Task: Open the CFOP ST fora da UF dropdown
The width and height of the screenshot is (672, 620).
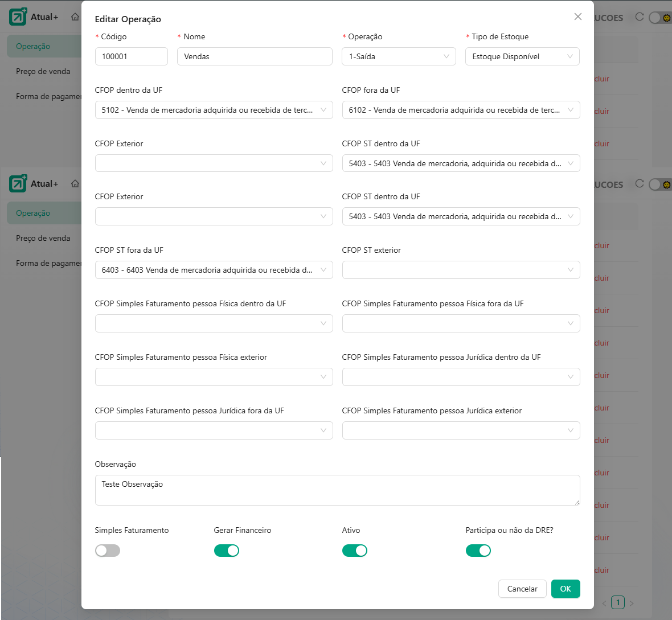Action: [x=214, y=270]
